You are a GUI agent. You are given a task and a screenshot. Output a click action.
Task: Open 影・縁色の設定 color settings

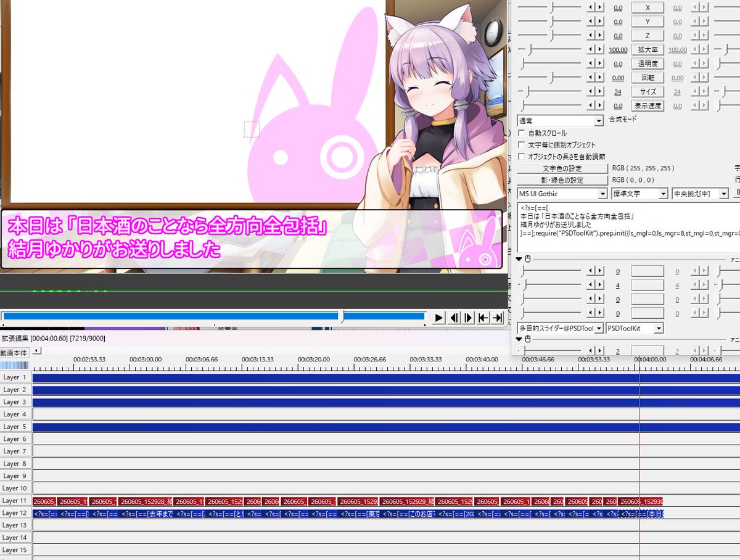562,180
